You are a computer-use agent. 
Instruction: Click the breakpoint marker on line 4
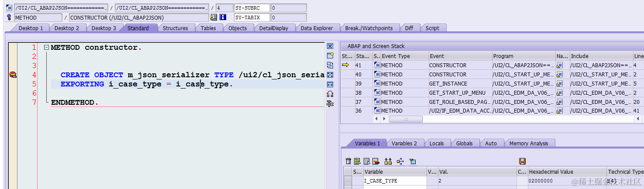[13, 75]
